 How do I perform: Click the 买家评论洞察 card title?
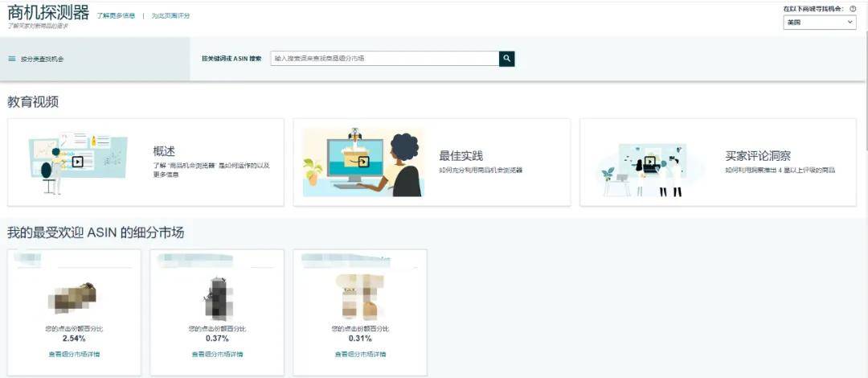coord(758,156)
